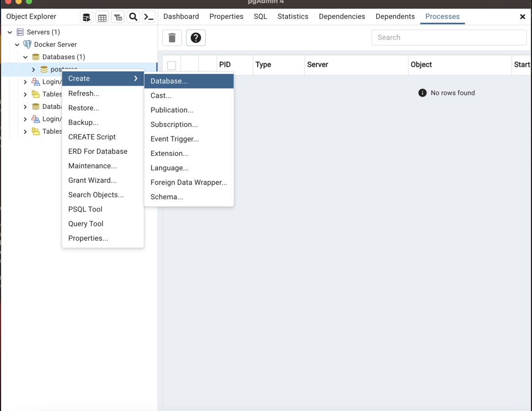Choose Maintenance... menu entry

click(103, 166)
